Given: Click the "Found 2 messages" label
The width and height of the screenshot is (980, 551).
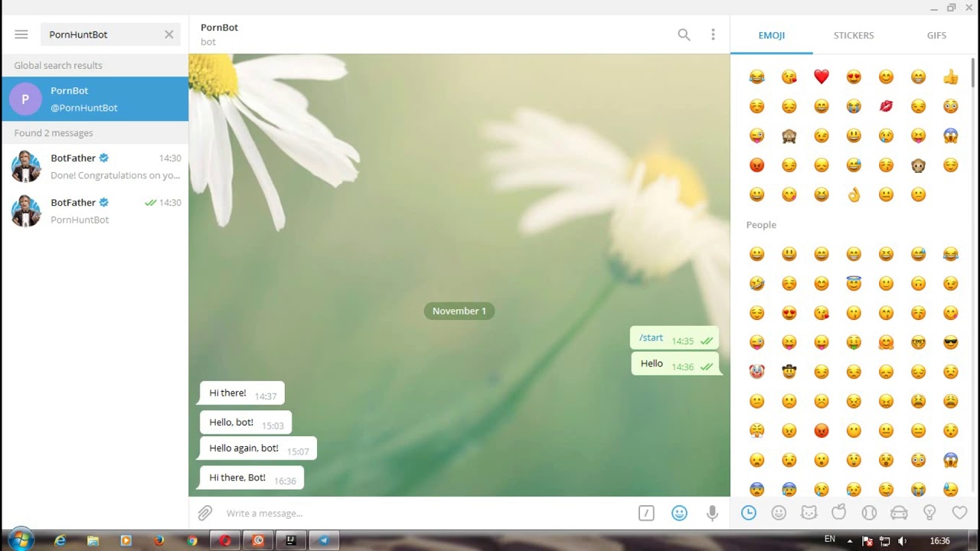Looking at the screenshot, I should coord(54,133).
